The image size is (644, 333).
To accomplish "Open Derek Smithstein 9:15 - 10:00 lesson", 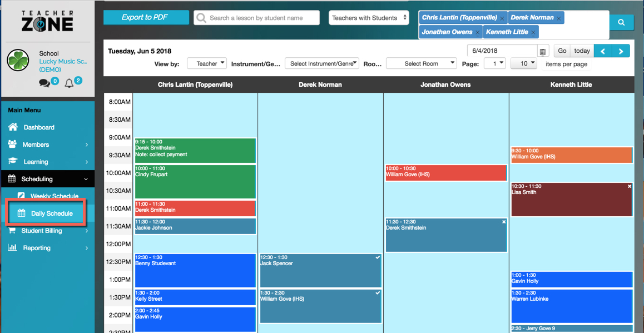I will pyautogui.click(x=195, y=151).
